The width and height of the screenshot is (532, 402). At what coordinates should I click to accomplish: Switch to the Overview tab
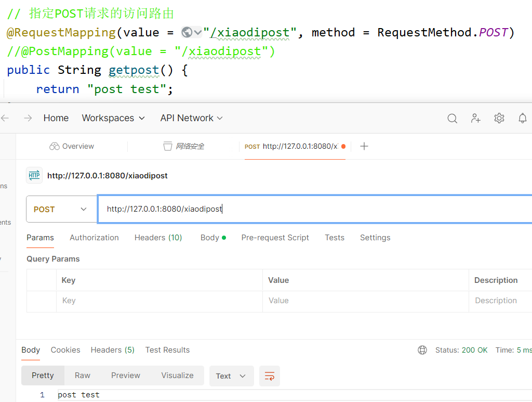72,146
